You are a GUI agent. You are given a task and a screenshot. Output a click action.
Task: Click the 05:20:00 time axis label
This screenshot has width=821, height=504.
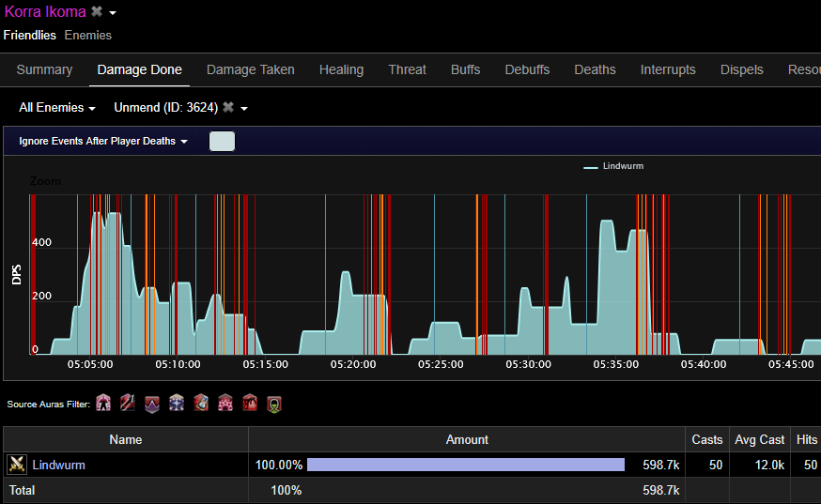pyautogui.click(x=353, y=364)
